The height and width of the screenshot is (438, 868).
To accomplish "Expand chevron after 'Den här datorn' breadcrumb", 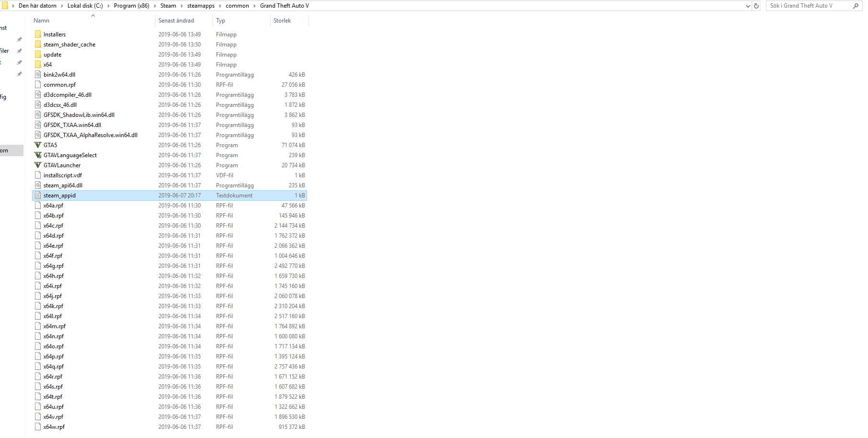I will 62,6.
